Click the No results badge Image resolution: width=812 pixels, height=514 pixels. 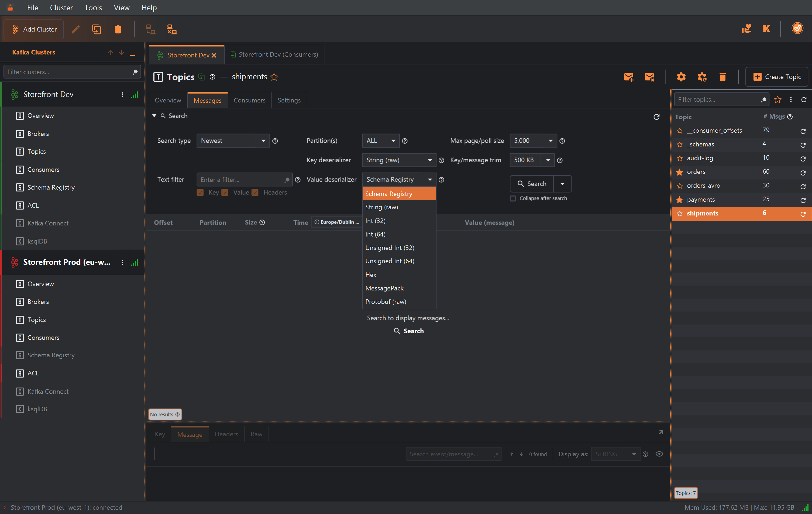click(x=165, y=414)
